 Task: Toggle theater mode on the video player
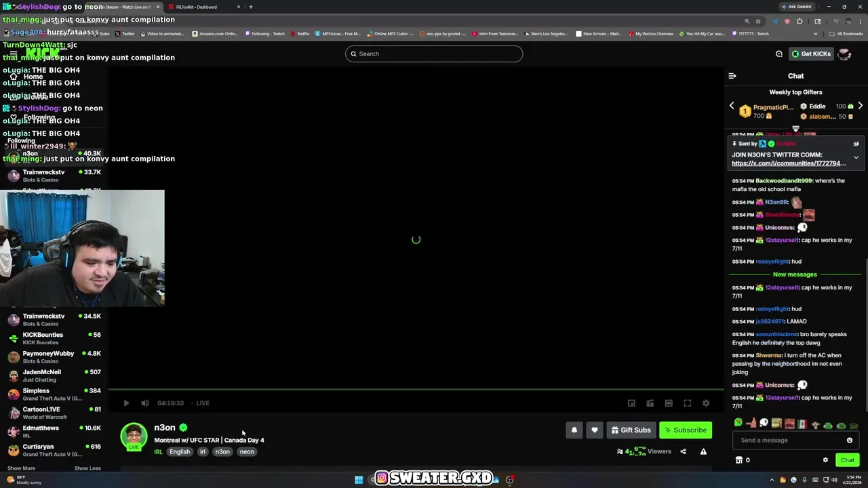[669, 403]
